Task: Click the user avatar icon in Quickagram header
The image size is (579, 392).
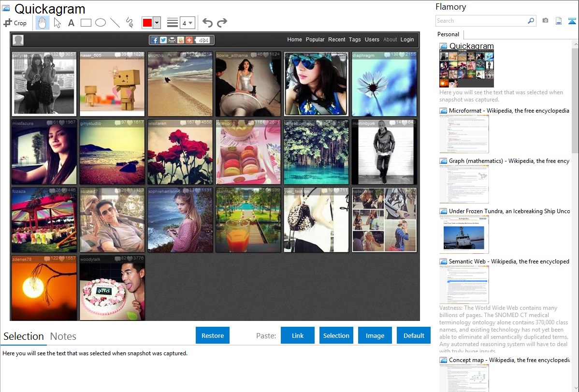Action: tap(18, 40)
